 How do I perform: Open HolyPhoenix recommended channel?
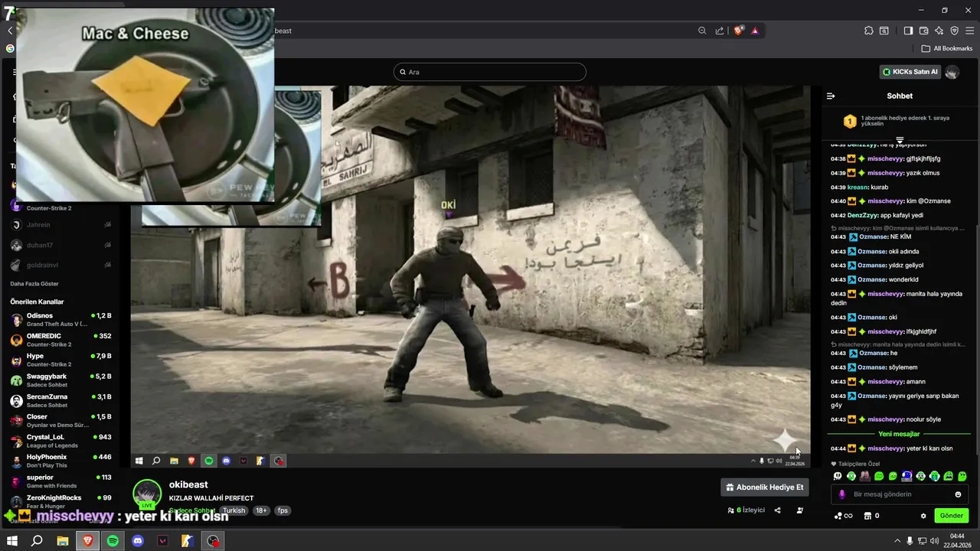click(x=61, y=461)
